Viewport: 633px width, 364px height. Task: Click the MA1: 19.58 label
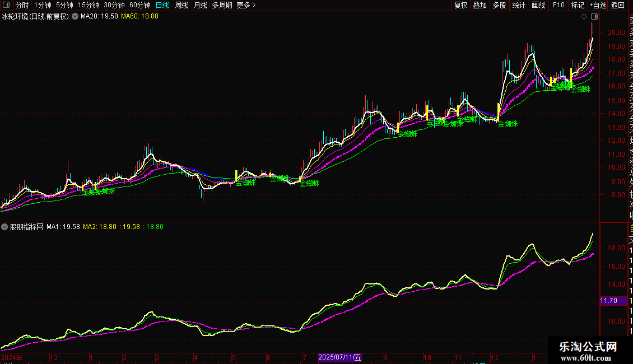[x=63, y=227]
